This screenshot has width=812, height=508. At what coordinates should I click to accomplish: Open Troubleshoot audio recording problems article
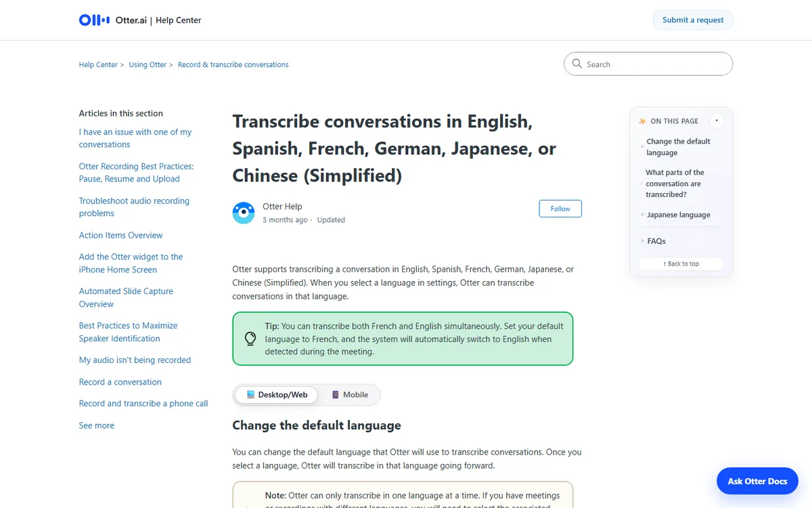134,207
